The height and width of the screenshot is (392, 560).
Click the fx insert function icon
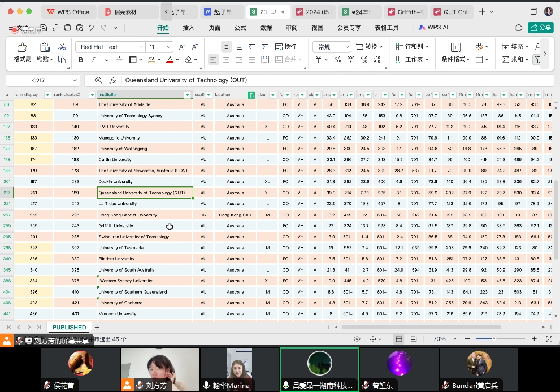point(112,81)
